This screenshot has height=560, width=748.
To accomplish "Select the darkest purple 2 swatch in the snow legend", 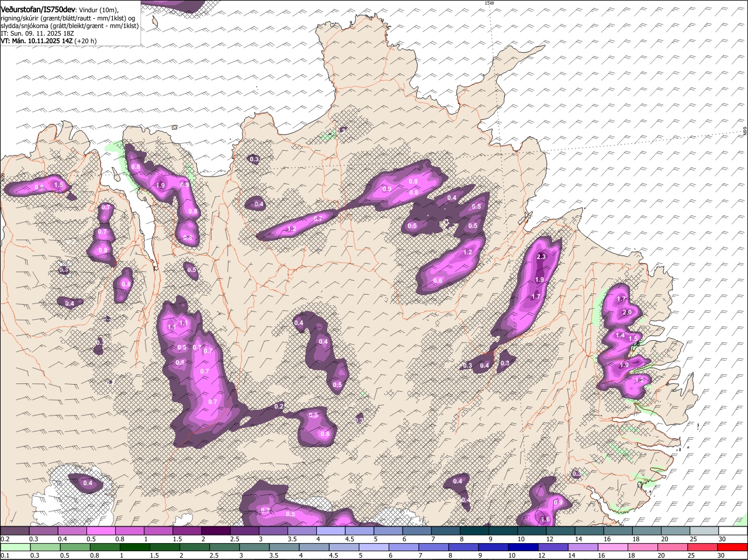I will [215, 531].
